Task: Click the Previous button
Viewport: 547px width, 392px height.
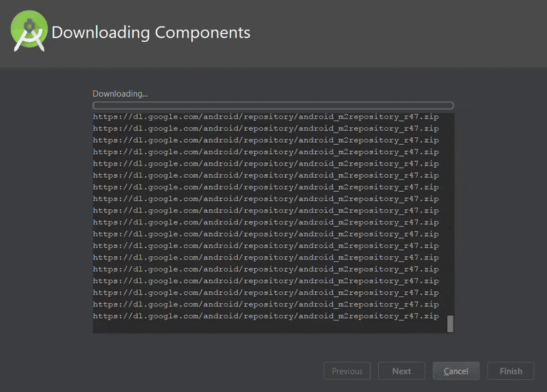Action: [x=347, y=371]
